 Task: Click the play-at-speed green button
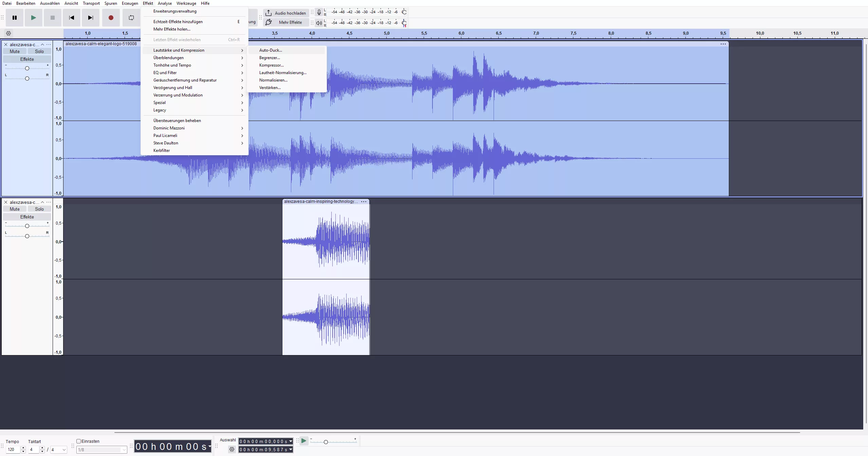(x=304, y=441)
